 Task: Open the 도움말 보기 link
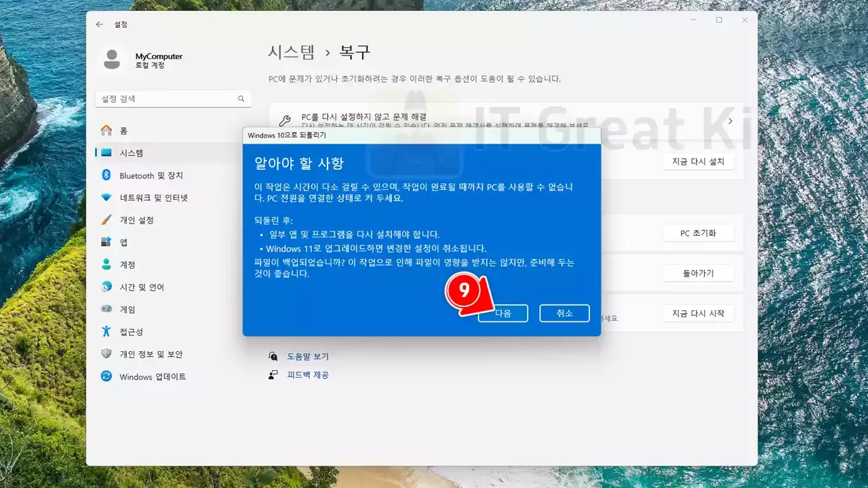pyautogui.click(x=308, y=357)
